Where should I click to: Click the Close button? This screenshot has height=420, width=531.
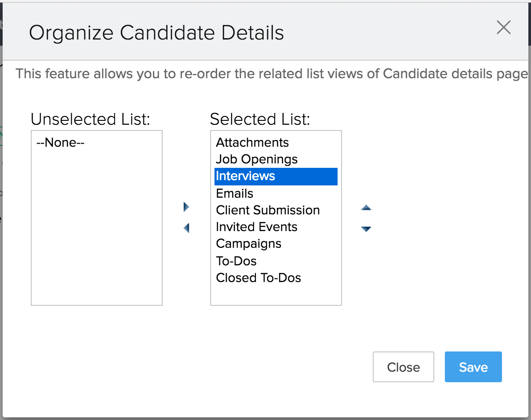coord(404,367)
